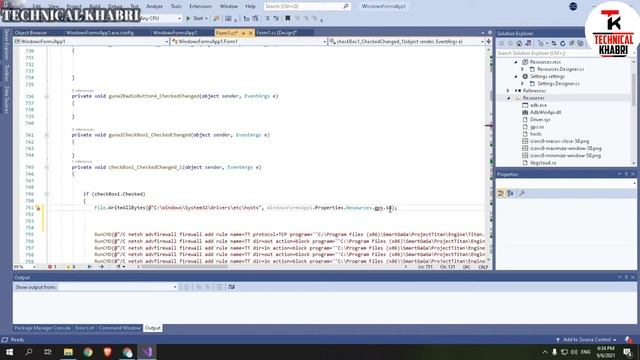Image resolution: width=640 pixels, height=360 pixels.
Task: Click the red error count indicator
Action: click(52, 267)
